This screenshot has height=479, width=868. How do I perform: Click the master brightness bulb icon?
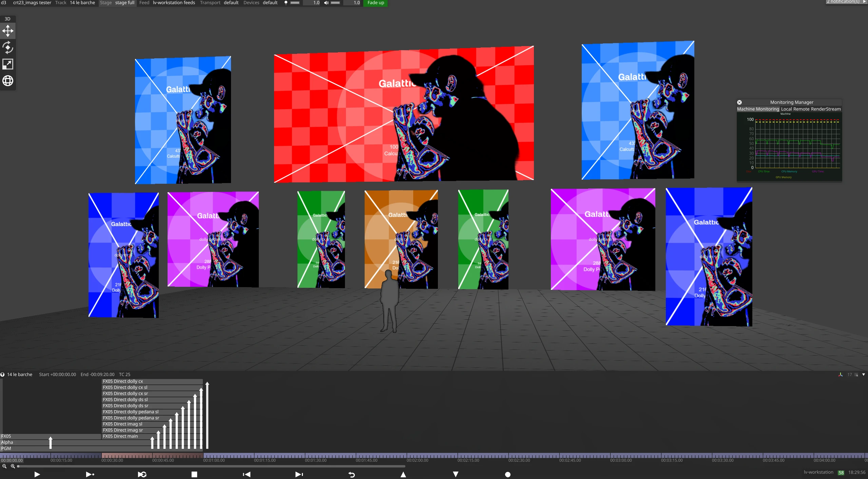pyautogui.click(x=286, y=3)
